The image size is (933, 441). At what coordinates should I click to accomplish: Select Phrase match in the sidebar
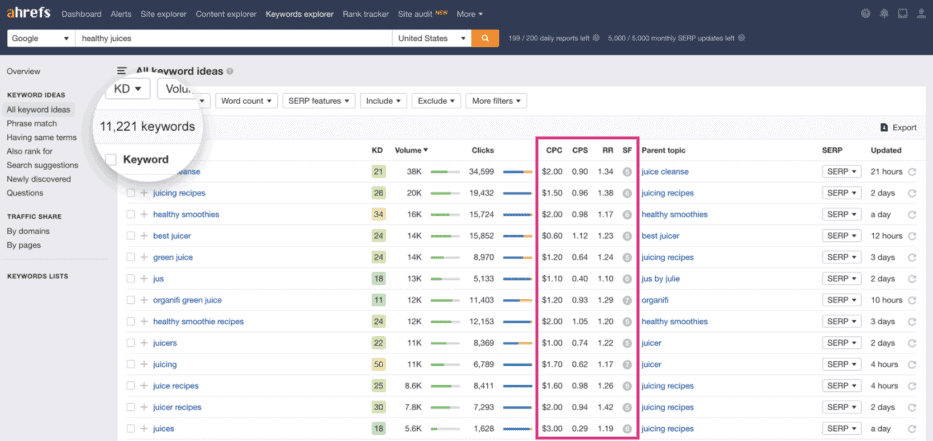[x=32, y=123]
